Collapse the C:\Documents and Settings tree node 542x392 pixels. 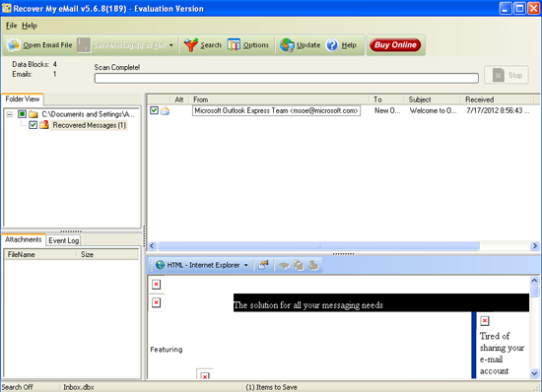pyautogui.click(x=10, y=114)
